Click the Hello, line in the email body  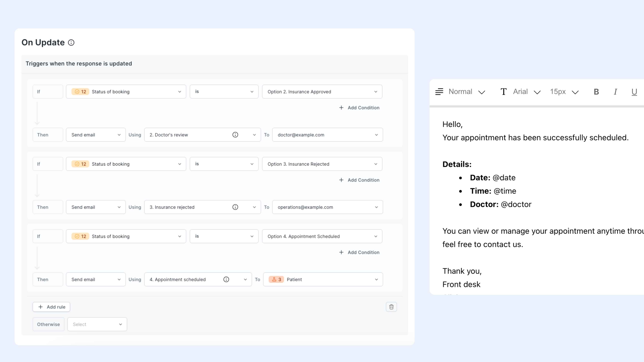tap(452, 124)
